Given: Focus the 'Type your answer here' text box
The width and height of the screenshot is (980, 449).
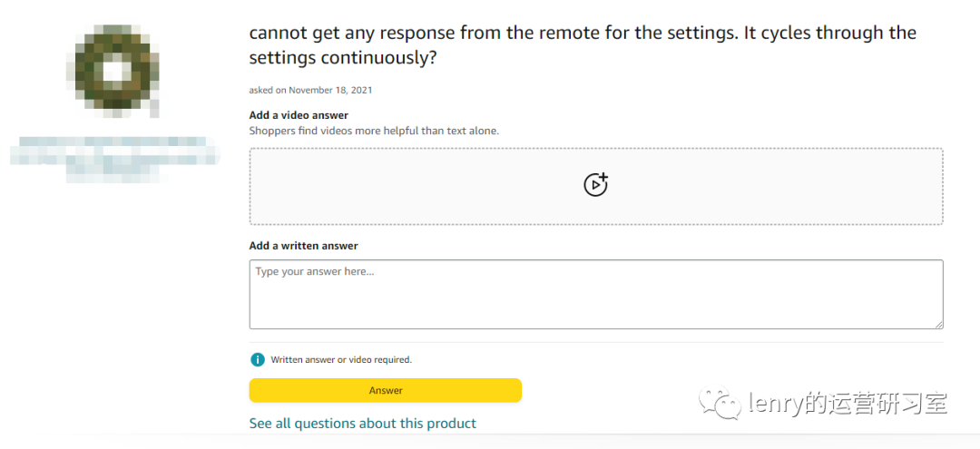Looking at the screenshot, I should click(595, 295).
